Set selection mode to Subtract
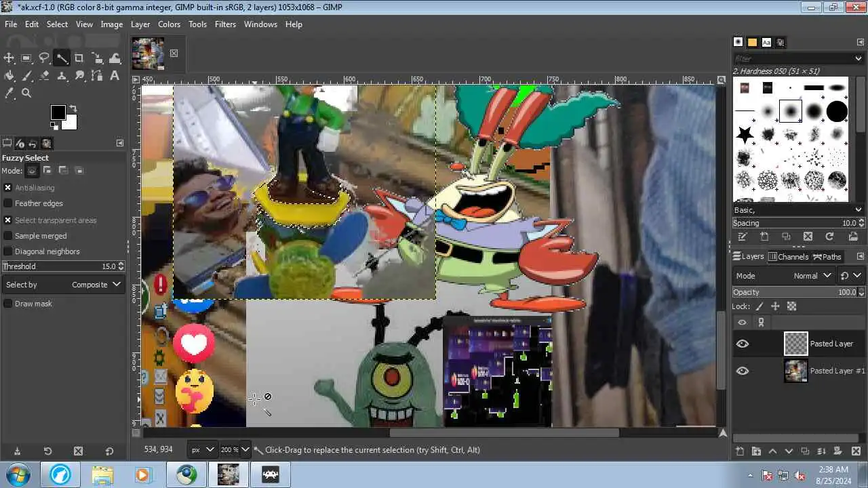868x488 pixels. (x=63, y=171)
